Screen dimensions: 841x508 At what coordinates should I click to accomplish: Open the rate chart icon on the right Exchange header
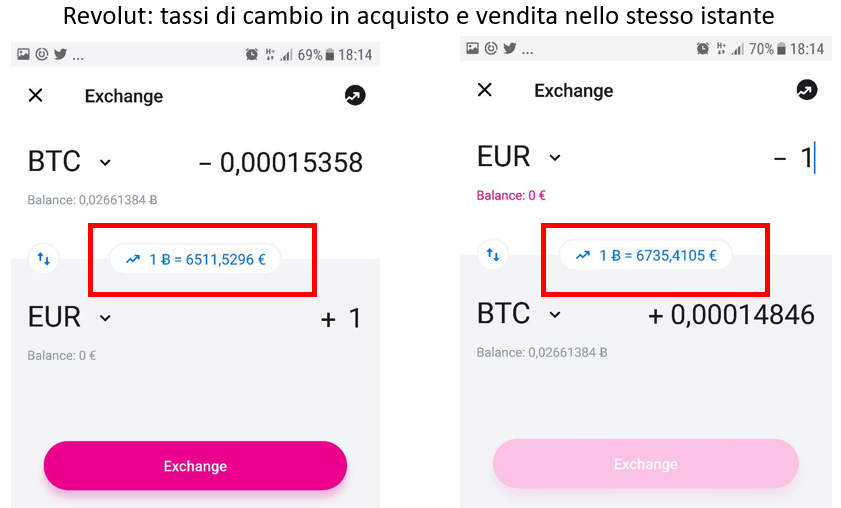[x=807, y=90]
